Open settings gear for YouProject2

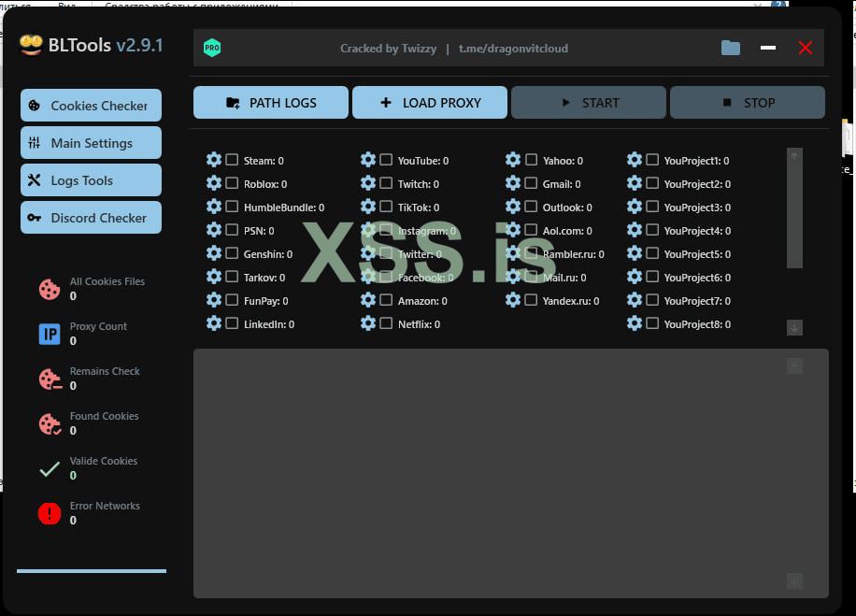coord(635,183)
